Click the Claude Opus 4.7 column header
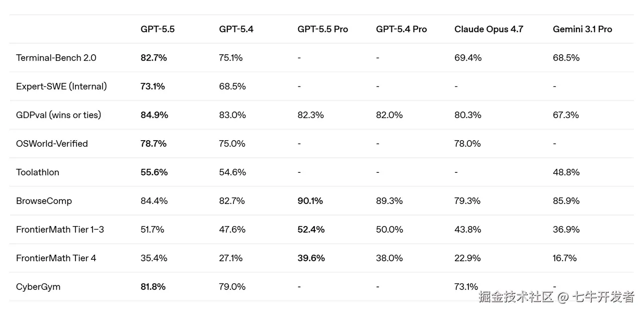This screenshot has height=313, width=644. (489, 29)
